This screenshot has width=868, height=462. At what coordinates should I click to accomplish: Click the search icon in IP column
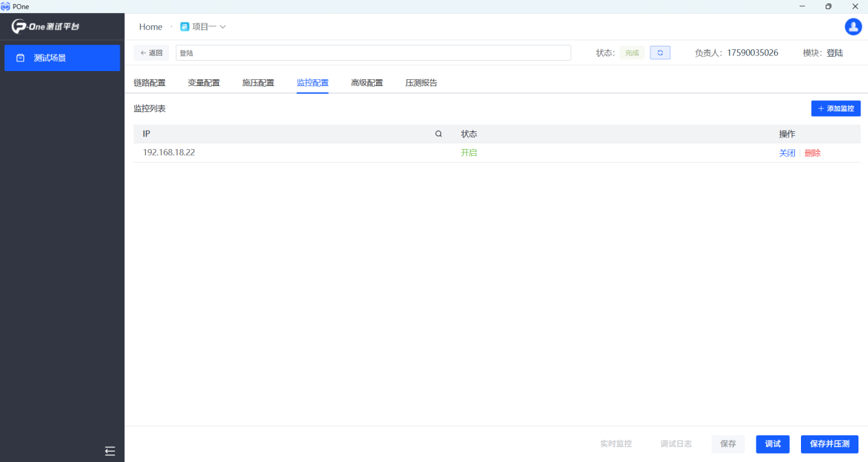point(438,134)
